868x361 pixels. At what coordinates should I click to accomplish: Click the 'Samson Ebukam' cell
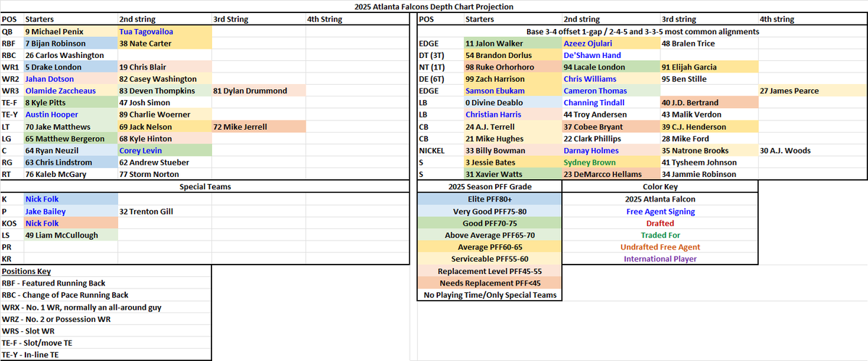(513, 91)
